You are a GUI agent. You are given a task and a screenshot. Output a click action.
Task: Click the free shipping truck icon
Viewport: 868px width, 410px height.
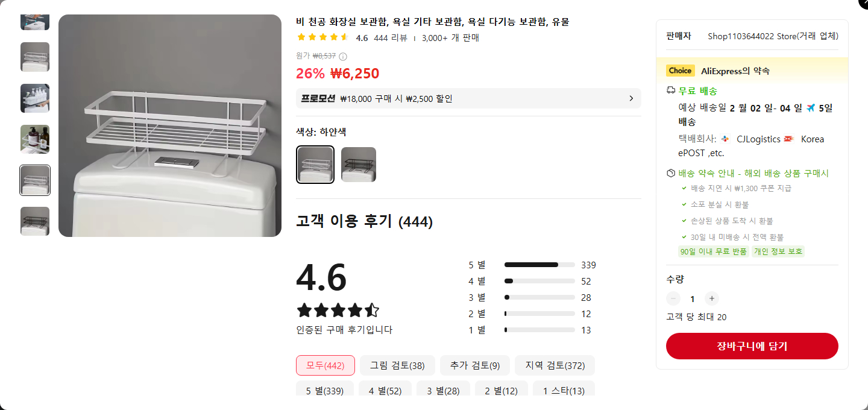click(671, 90)
